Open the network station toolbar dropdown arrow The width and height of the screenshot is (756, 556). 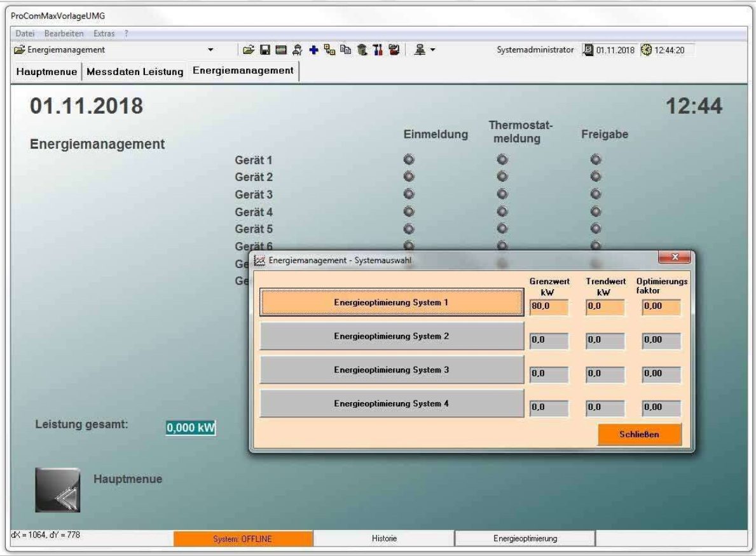(432, 50)
